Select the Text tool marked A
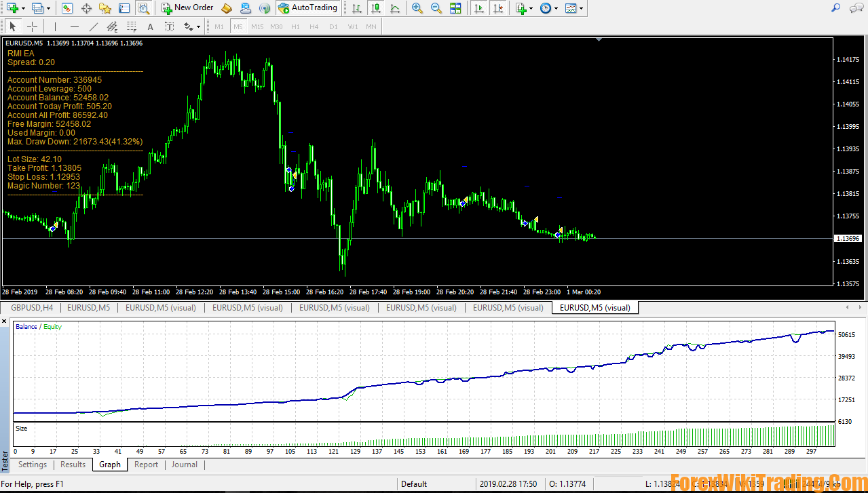The image size is (868, 493). pos(151,26)
